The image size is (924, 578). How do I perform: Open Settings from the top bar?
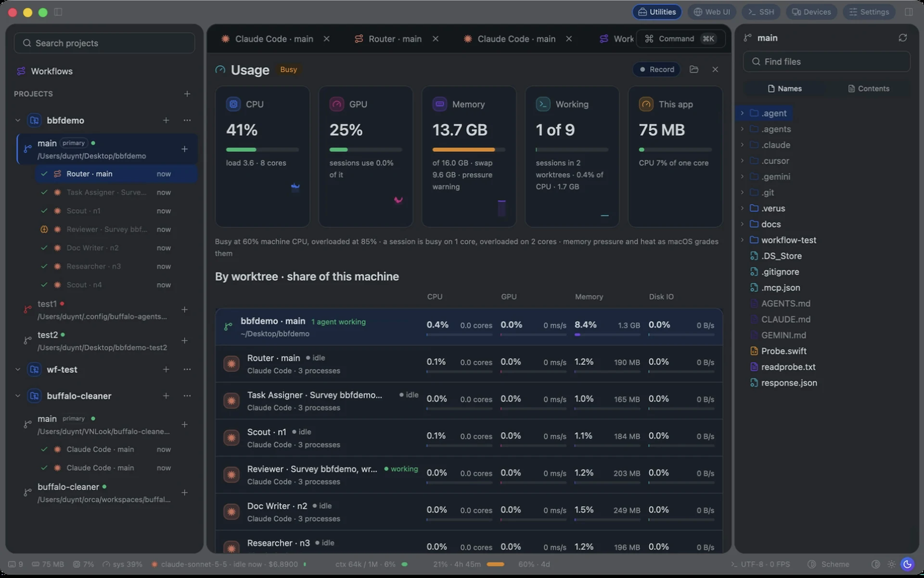869,12
